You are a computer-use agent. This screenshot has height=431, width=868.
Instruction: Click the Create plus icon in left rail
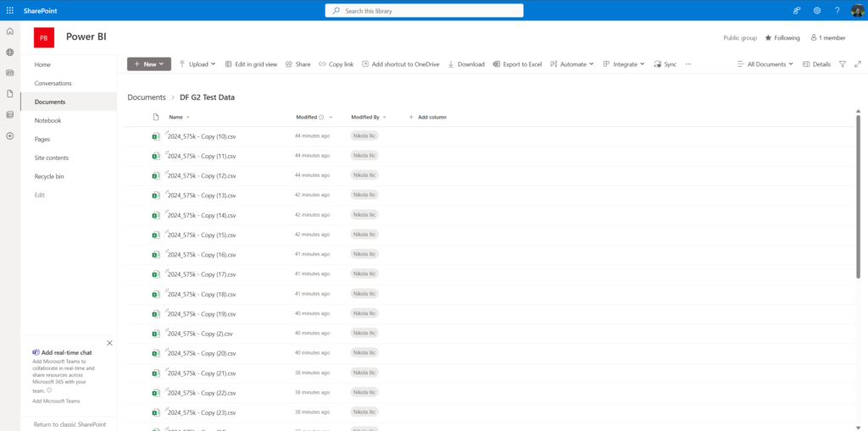click(x=10, y=135)
